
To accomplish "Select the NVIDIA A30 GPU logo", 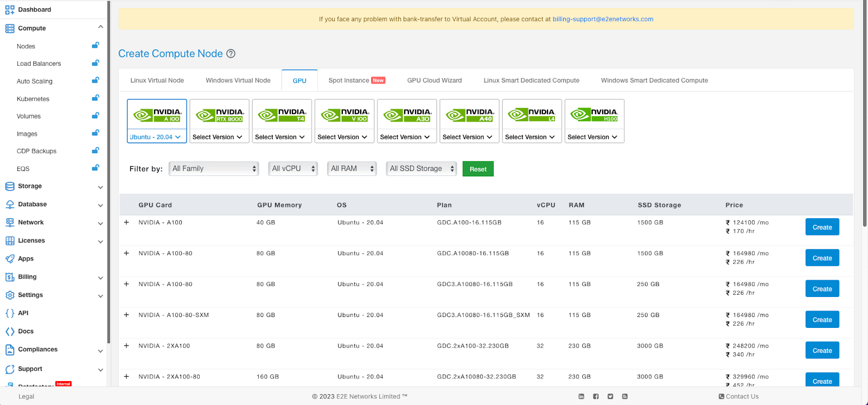I will click(x=407, y=115).
